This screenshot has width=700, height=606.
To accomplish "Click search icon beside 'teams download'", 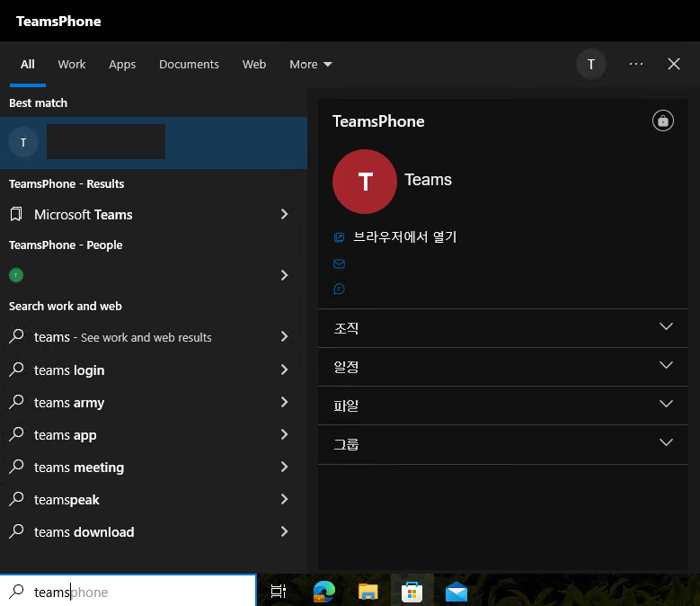I will pos(16,531).
